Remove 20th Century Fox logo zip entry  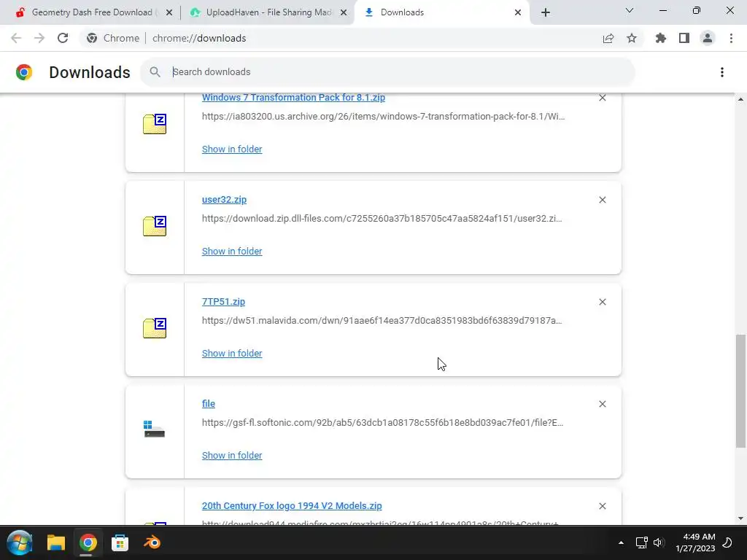coord(602,506)
